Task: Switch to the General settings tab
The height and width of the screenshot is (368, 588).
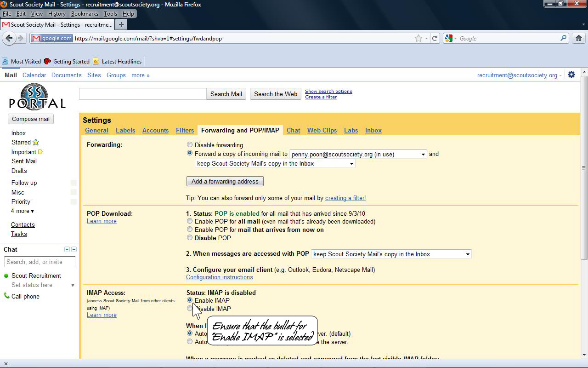Action: 96,130
